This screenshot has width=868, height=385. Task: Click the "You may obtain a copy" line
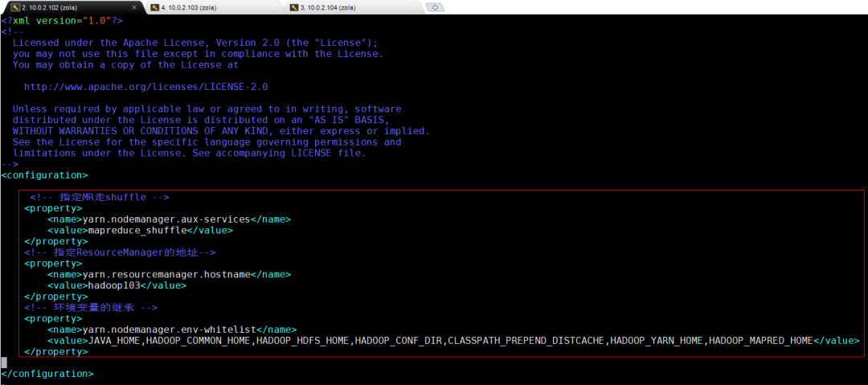pyautogui.click(x=125, y=65)
